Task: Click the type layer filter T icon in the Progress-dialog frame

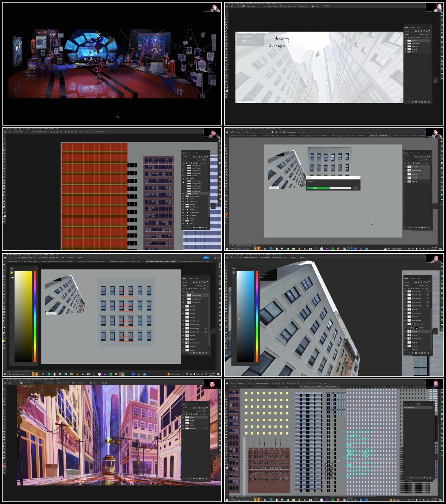Action: (421, 157)
